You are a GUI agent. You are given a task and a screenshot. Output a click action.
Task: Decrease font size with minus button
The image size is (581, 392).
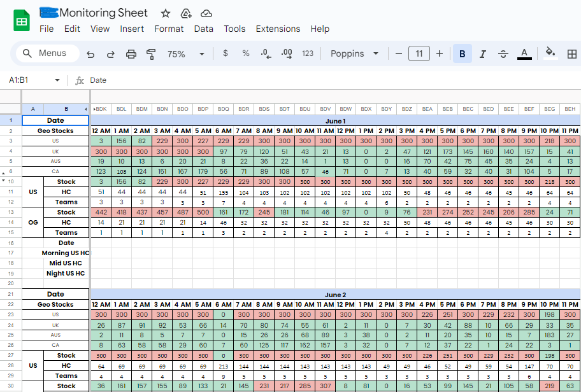click(399, 53)
